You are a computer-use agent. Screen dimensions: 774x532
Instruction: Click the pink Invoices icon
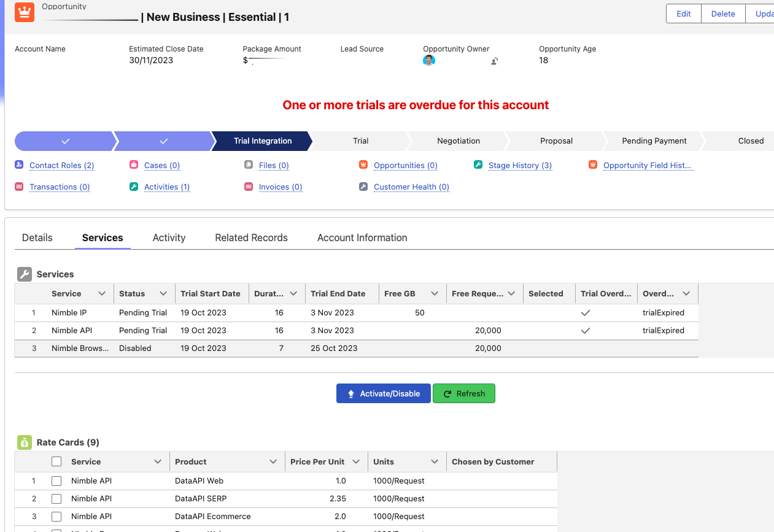click(x=249, y=187)
